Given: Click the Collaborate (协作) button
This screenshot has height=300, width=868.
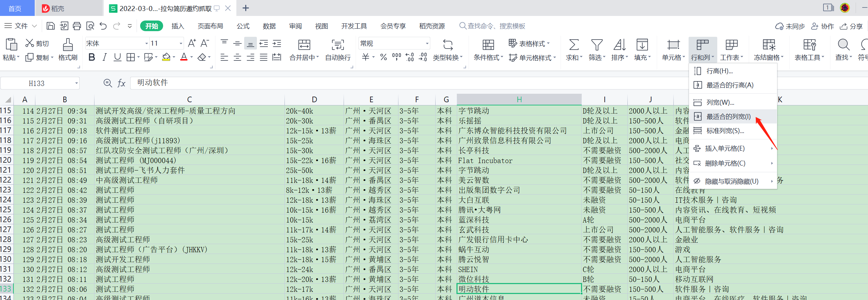Looking at the screenshot, I should [x=822, y=26].
